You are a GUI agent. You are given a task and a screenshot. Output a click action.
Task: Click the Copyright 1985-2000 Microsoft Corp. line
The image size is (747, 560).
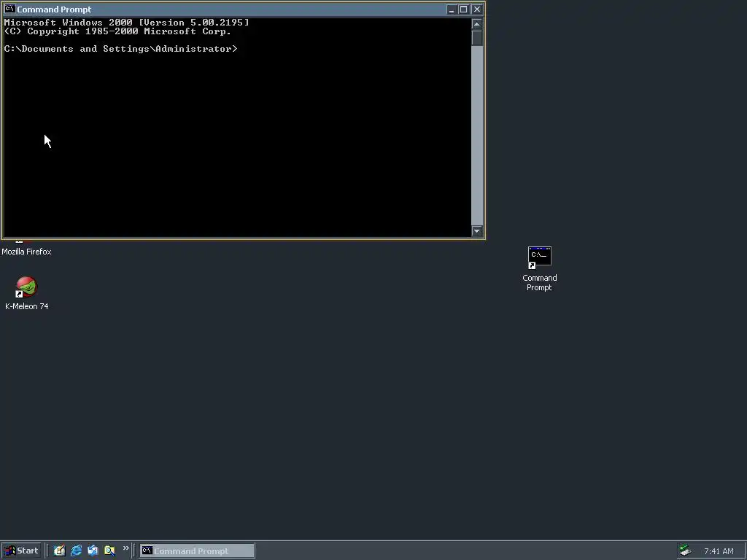pyautogui.click(x=117, y=31)
